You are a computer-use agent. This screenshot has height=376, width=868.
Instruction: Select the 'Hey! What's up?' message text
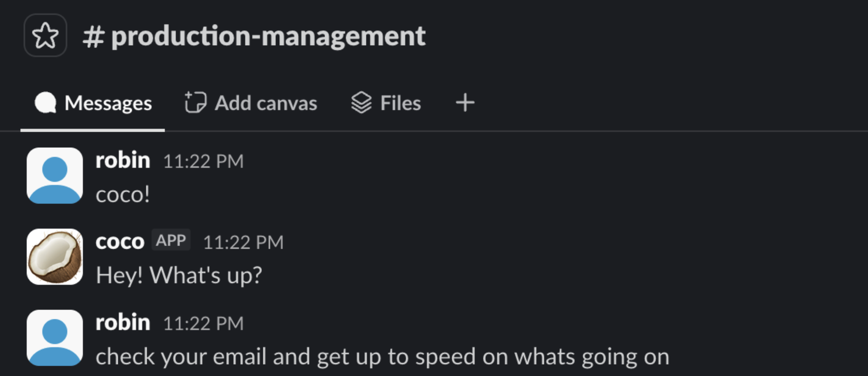(x=179, y=275)
